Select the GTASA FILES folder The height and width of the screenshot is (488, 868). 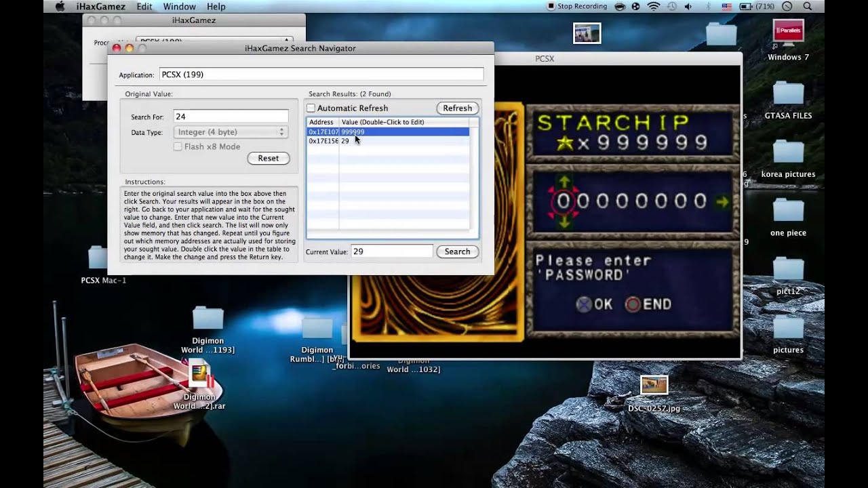tap(788, 100)
